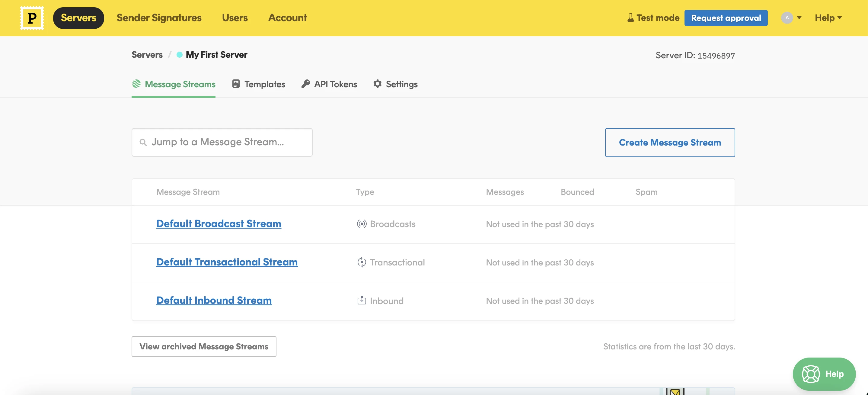Click the Test mode flask icon
Screen dimensions: 868x395
coord(630,18)
